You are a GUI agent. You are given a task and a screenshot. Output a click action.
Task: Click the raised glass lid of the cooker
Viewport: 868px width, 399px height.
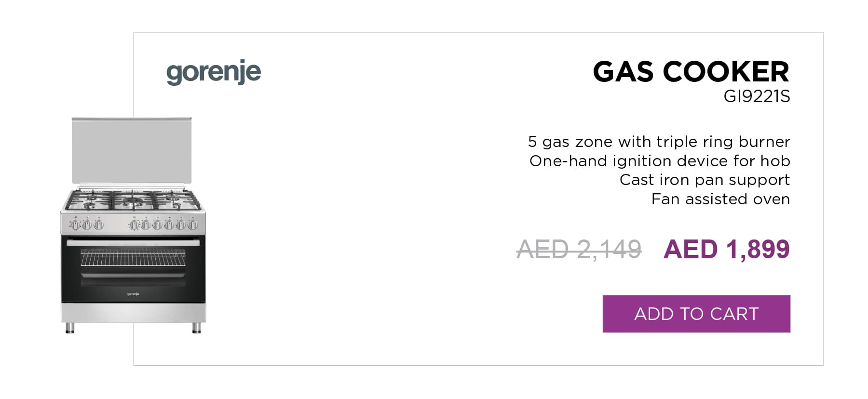(x=132, y=150)
